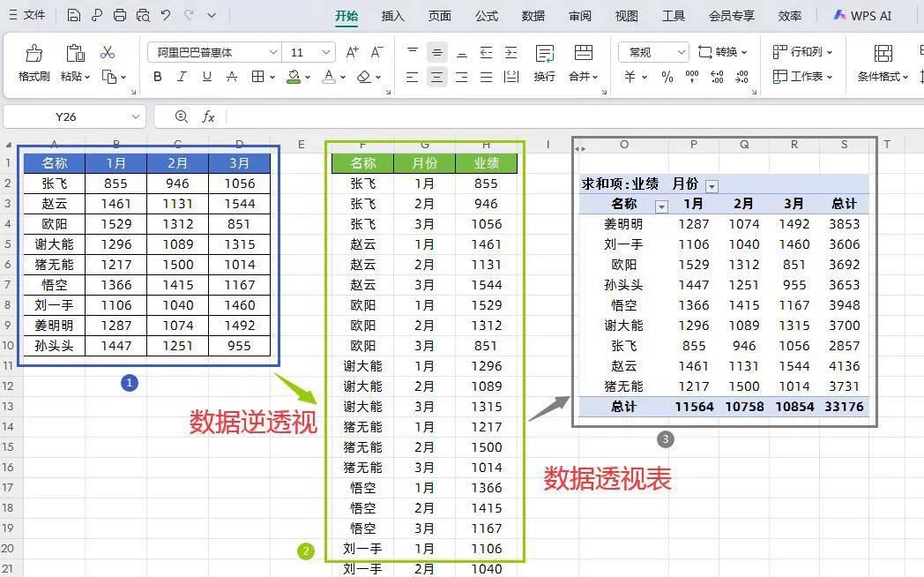Screen dimensions: 924x577
Task: Switch to the 插入 ribbon tab
Action: [391, 15]
